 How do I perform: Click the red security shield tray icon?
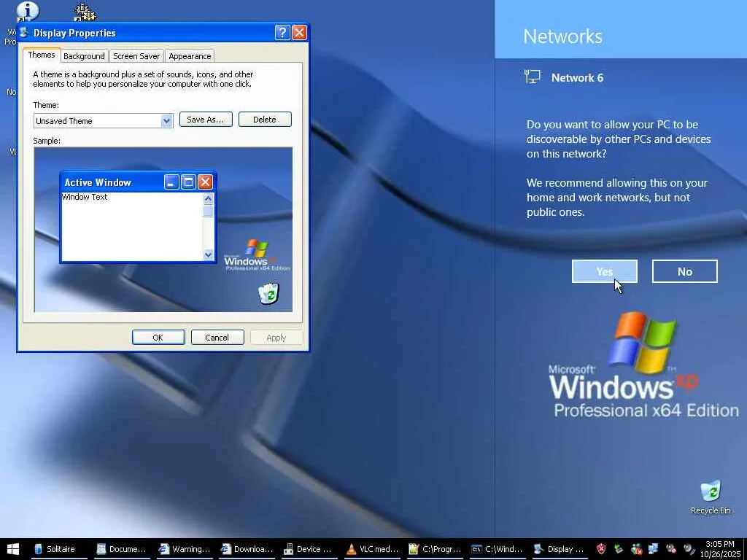pyautogui.click(x=601, y=549)
